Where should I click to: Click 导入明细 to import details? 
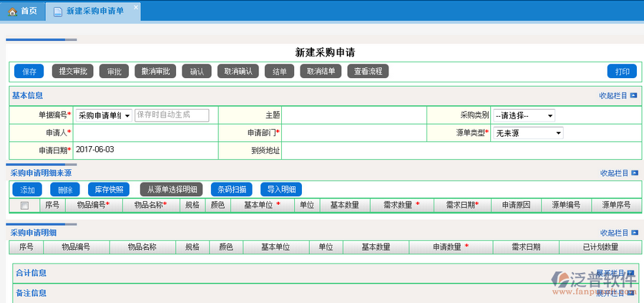280,190
